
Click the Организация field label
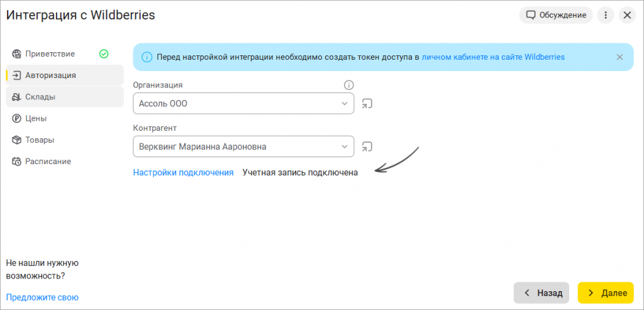click(158, 85)
